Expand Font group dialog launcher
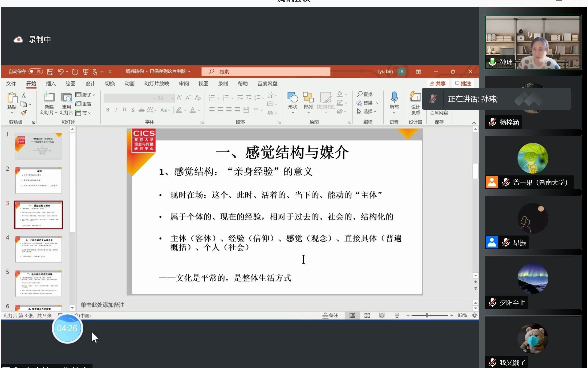 coord(202,122)
